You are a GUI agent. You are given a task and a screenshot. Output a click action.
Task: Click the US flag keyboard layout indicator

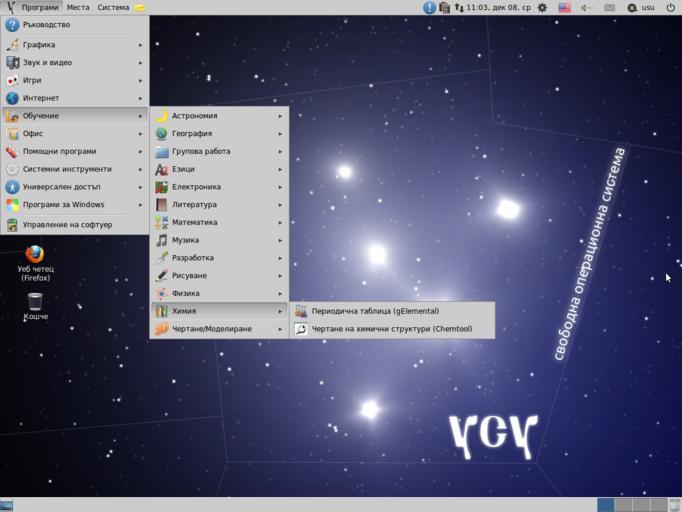[564, 7]
